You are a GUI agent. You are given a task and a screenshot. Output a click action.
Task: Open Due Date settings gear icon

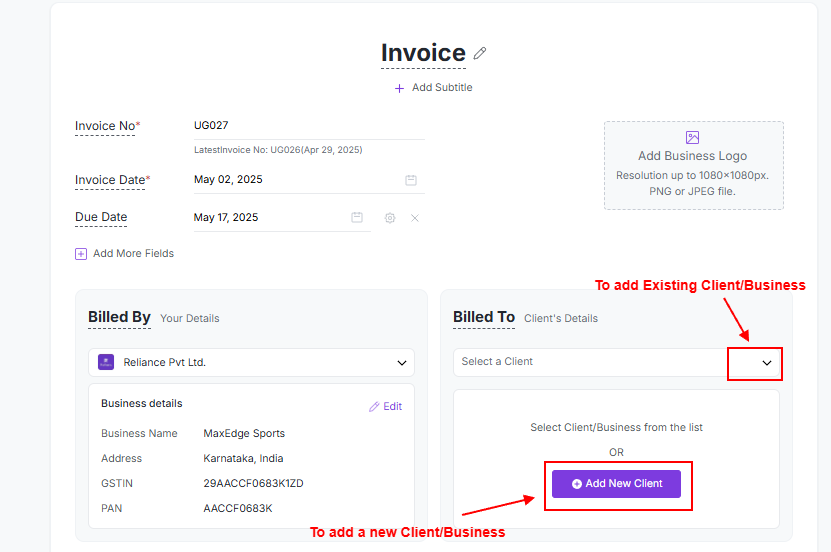click(390, 218)
